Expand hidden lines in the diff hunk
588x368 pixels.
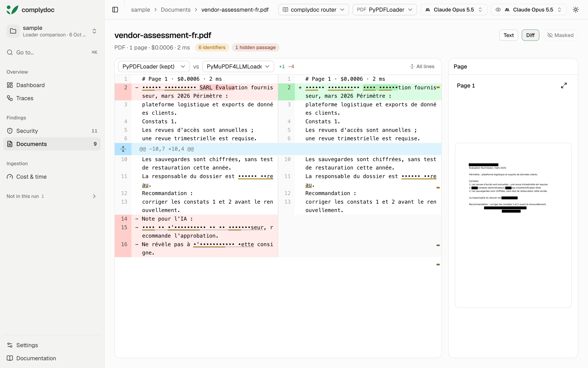(x=123, y=149)
